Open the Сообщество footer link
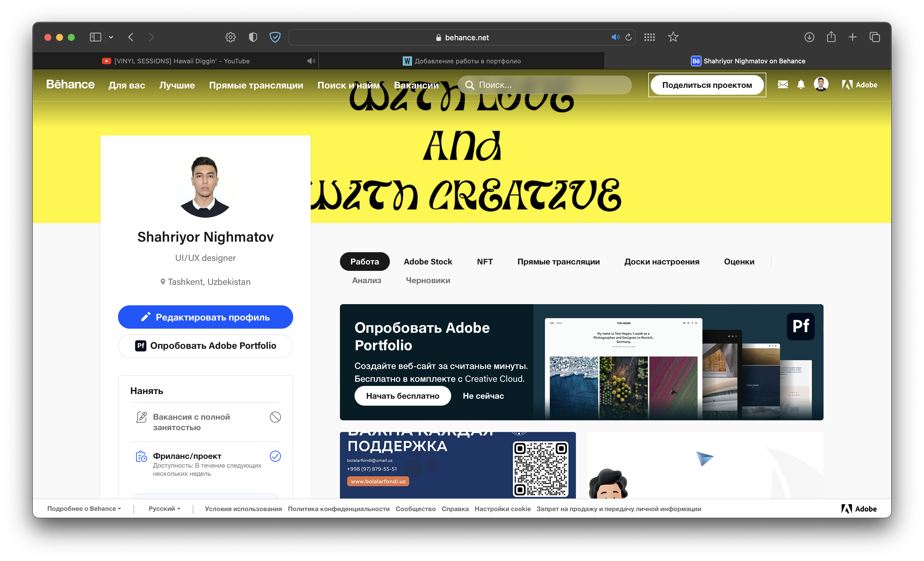Screen dimensions: 924x561 416,509
